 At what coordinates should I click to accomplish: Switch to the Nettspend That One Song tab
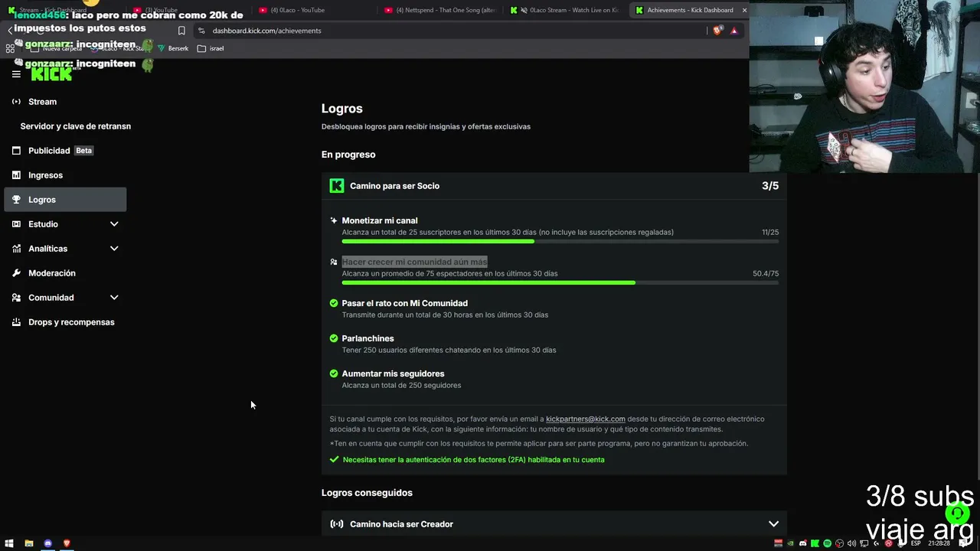tap(440, 10)
